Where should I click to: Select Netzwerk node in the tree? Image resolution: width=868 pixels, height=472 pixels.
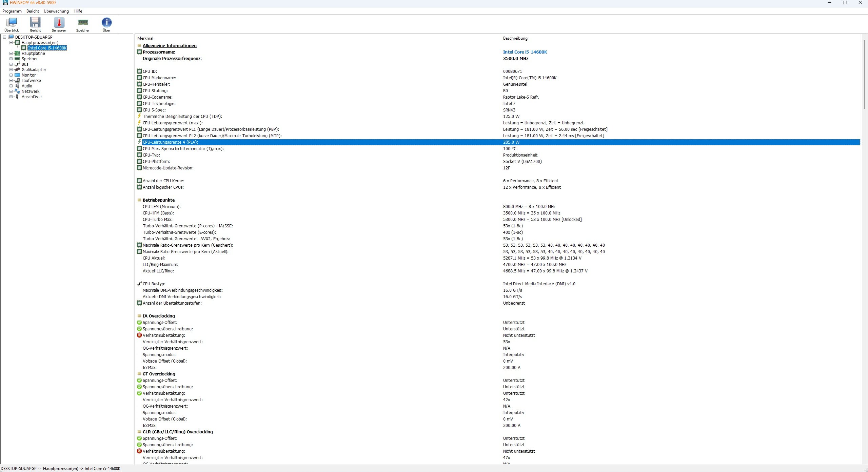coord(30,91)
